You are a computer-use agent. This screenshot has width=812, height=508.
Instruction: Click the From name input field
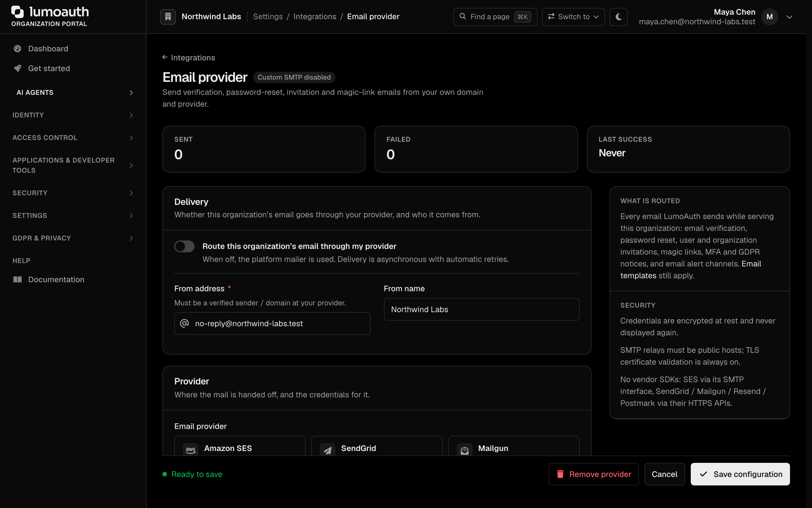(482, 309)
